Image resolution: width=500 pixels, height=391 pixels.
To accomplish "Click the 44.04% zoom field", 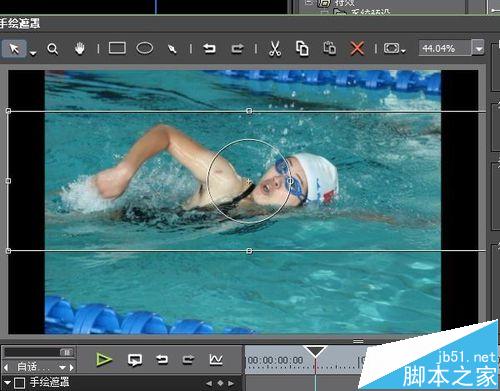I will [x=445, y=49].
